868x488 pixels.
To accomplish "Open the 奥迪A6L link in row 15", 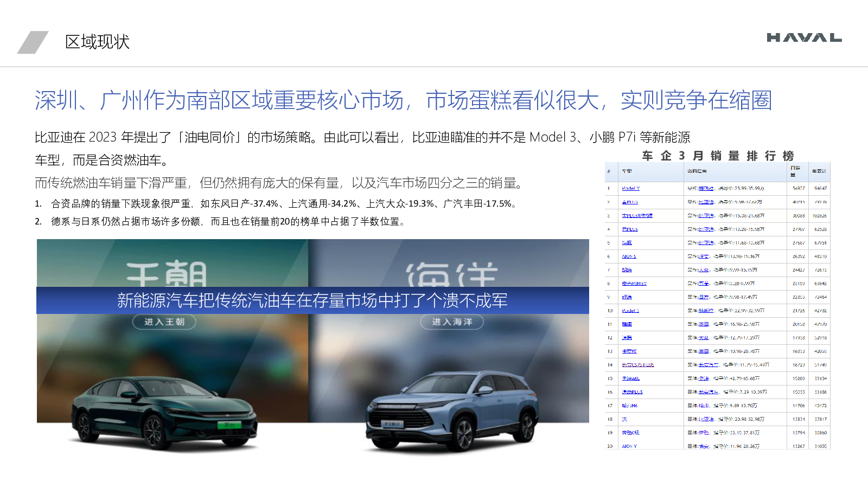I will pyautogui.click(x=630, y=378).
